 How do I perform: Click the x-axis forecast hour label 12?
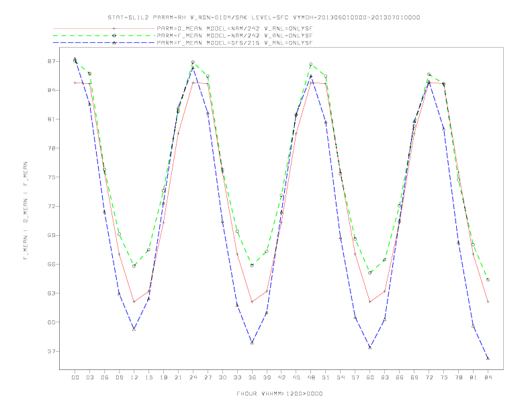(134, 377)
